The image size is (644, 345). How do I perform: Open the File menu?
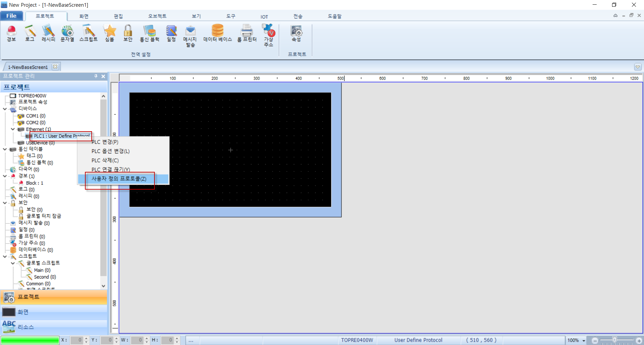pyautogui.click(x=11, y=16)
